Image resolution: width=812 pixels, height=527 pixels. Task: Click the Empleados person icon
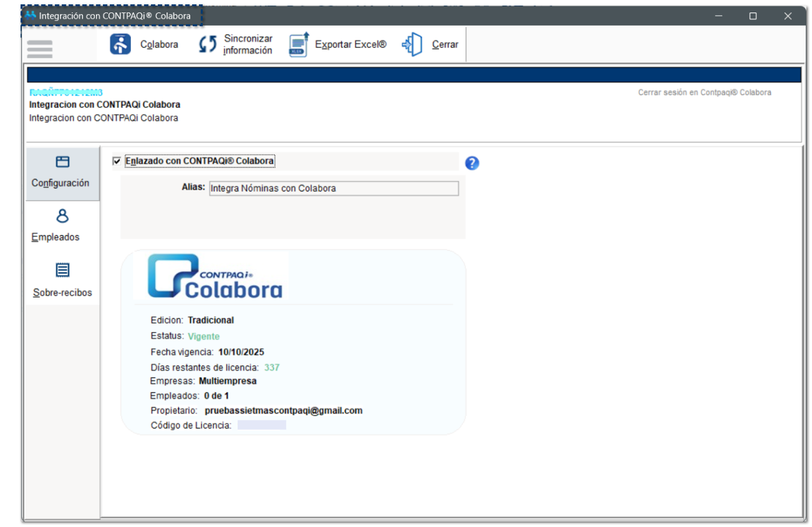pyautogui.click(x=62, y=216)
